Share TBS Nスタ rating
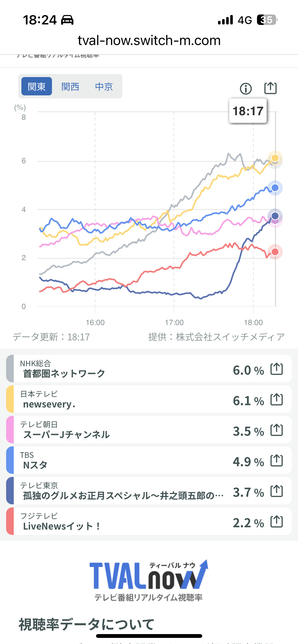 (x=277, y=461)
